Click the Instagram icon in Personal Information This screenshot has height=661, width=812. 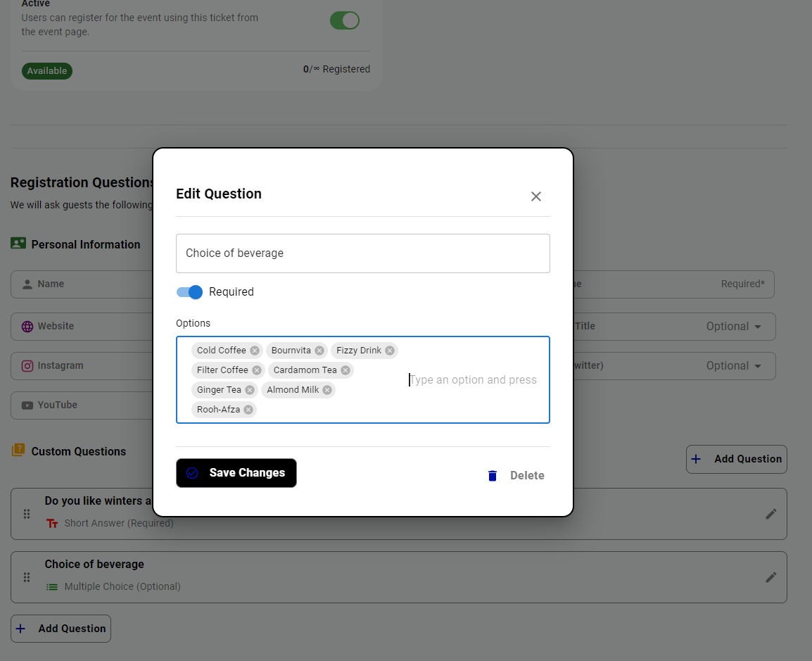pos(27,365)
